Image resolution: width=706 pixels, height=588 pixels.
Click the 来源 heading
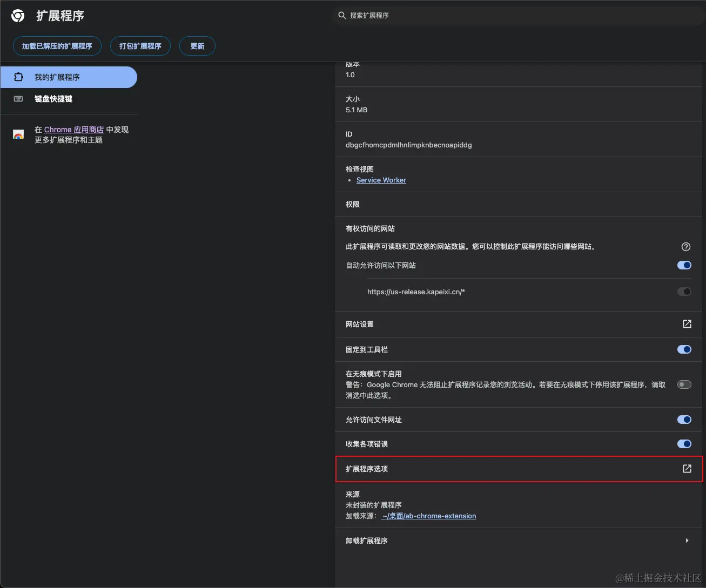coord(353,494)
